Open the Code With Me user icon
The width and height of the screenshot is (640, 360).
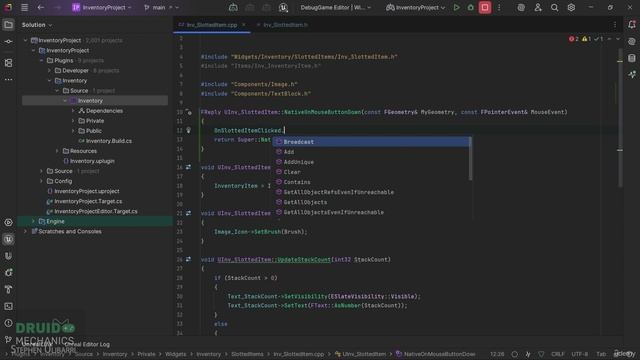[x=538, y=7]
